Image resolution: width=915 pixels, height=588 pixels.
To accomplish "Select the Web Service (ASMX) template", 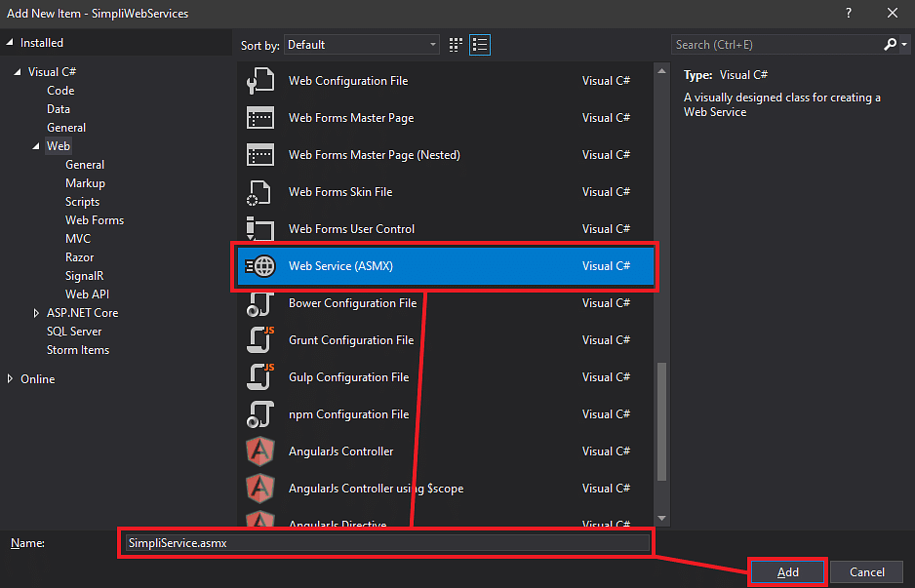I will coord(447,266).
